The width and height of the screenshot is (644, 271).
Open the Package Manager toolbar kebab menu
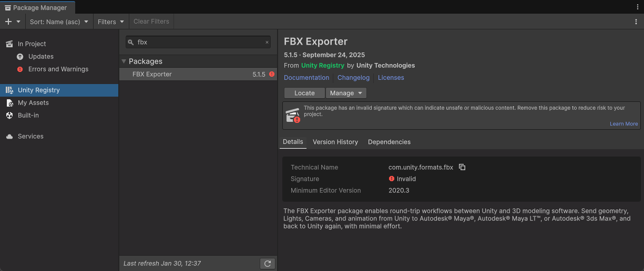(636, 22)
